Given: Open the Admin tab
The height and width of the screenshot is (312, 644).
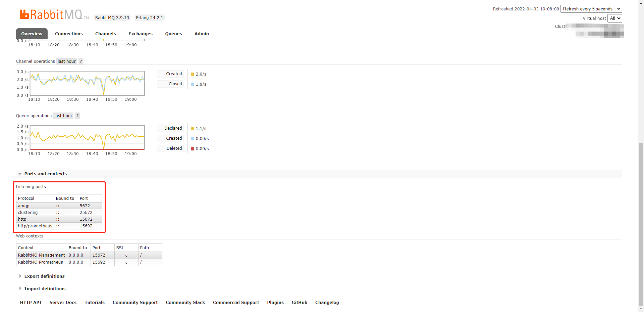Looking at the screenshot, I should [x=202, y=34].
